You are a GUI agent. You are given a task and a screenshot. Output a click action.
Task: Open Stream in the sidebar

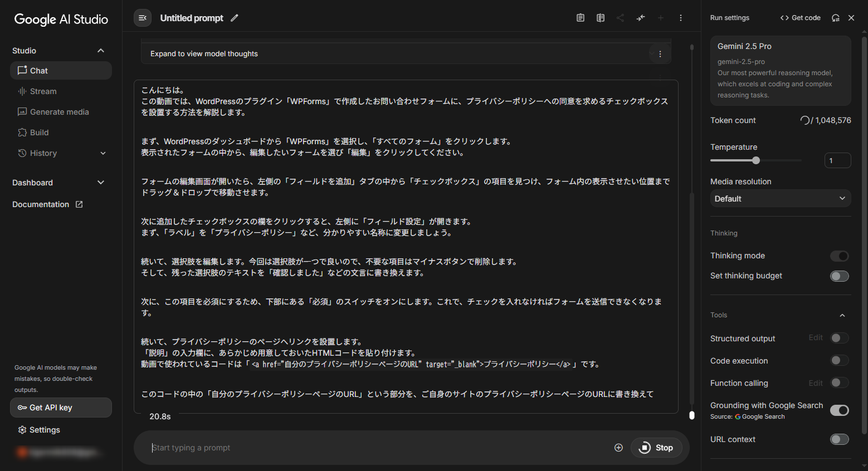pos(61,91)
